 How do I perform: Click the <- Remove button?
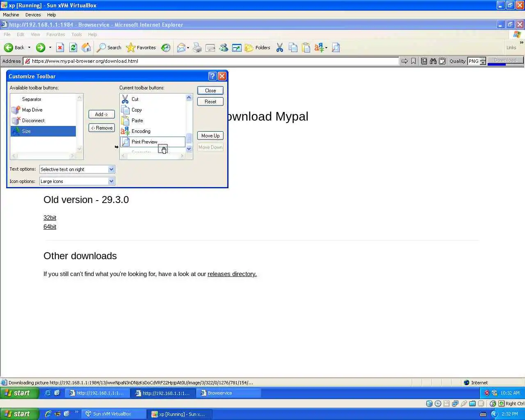[x=102, y=128]
